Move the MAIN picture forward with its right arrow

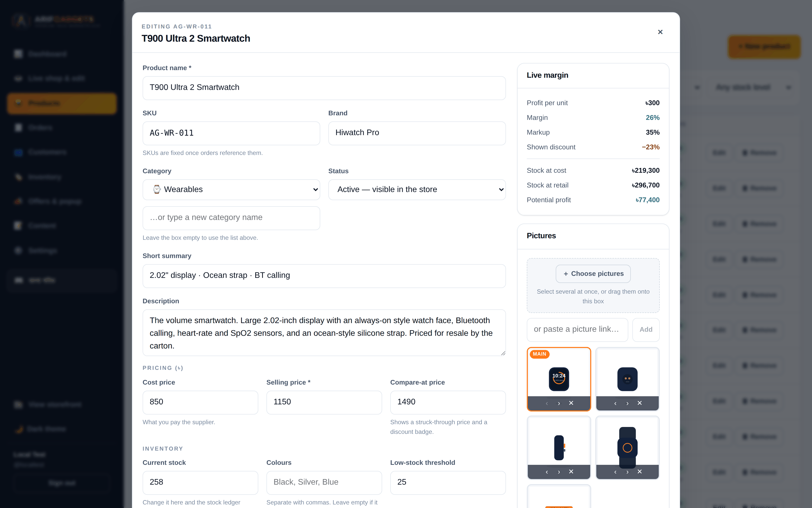559,403
